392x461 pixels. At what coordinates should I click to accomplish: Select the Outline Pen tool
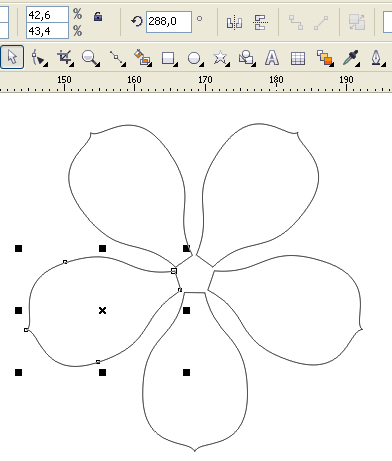pyautogui.click(x=377, y=58)
